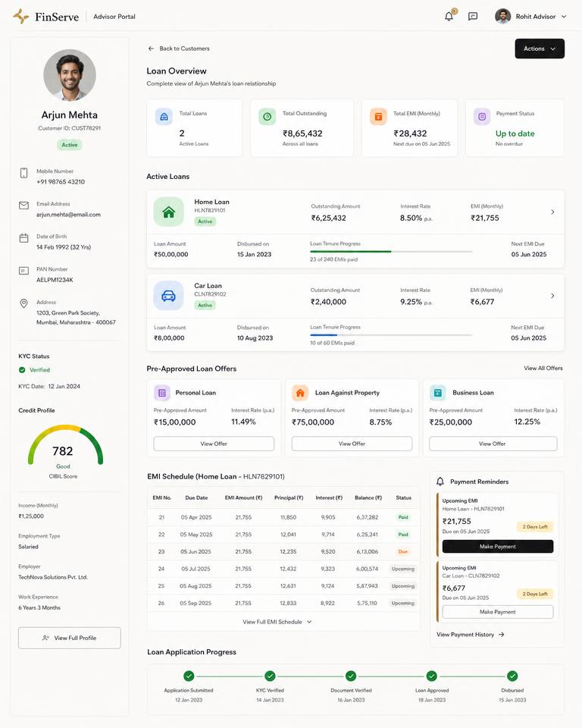Open the messages chat icon
The width and height of the screenshot is (582, 728).
[x=473, y=17]
